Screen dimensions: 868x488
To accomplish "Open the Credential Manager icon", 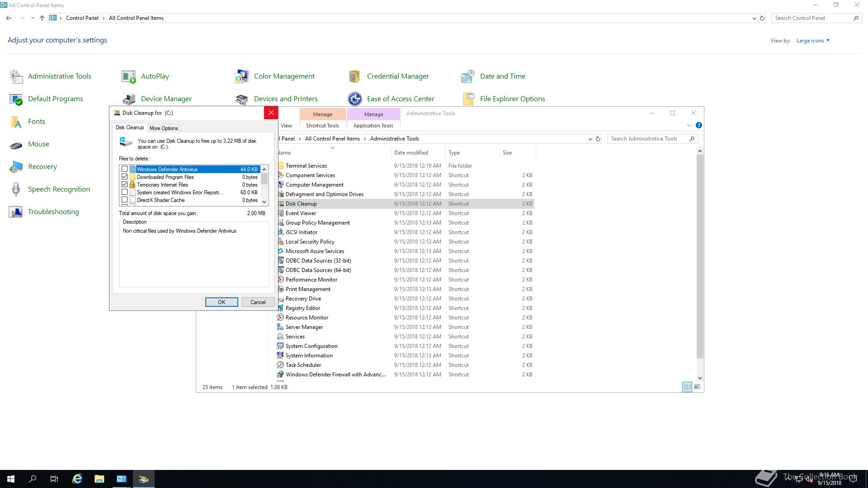I will click(x=355, y=76).
